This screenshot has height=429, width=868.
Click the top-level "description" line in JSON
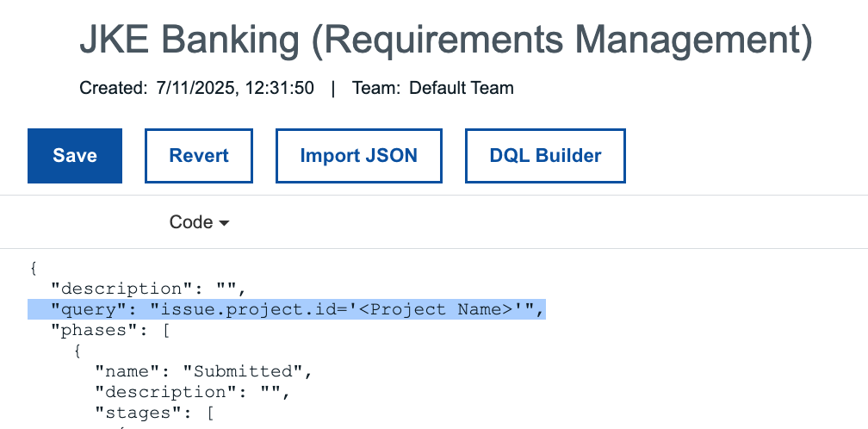click(148, 289)
